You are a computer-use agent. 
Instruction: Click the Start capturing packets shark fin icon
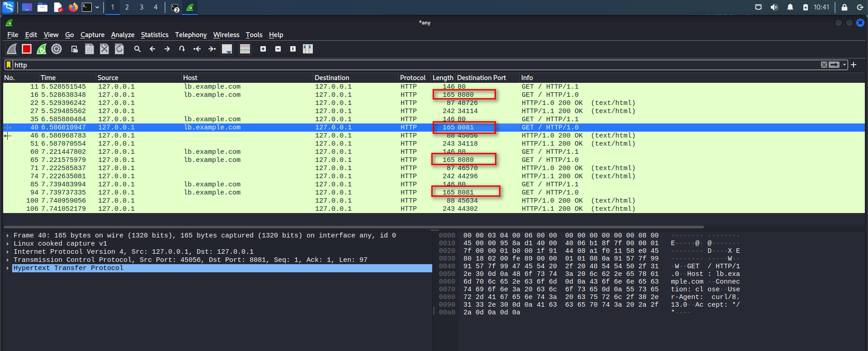[12, 49]
